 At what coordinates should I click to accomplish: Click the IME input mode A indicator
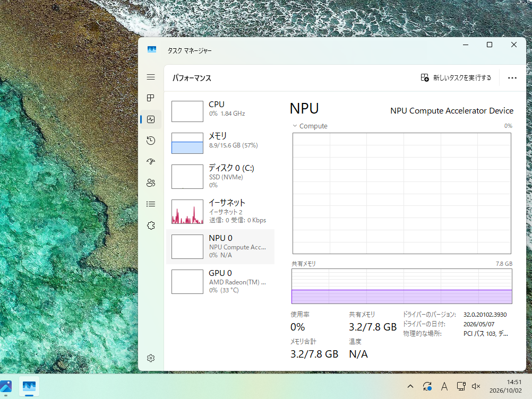pyautogui.click(x=444, y=386)
